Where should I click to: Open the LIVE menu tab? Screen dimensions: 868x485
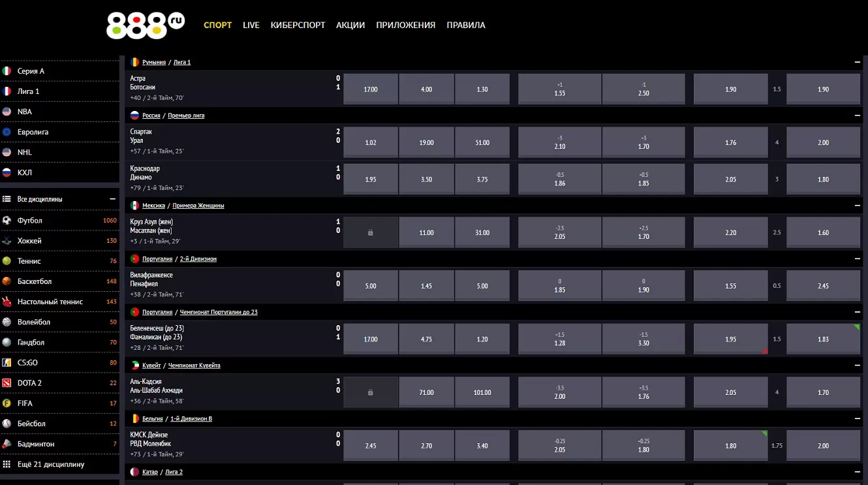coord(251,25)
